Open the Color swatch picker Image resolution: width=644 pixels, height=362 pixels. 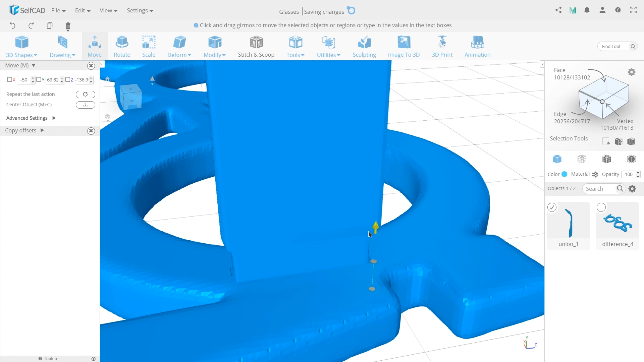coord(564,174)
